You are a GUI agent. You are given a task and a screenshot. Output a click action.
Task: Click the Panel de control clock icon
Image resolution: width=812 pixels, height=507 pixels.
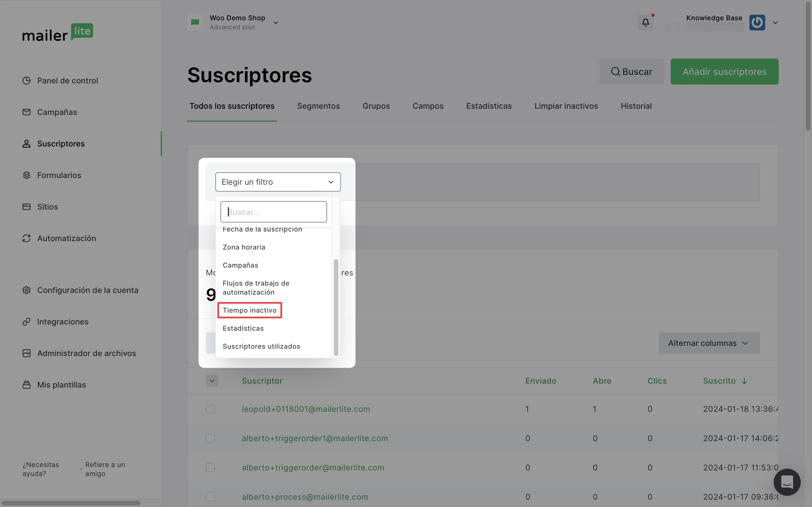[27, 81]
